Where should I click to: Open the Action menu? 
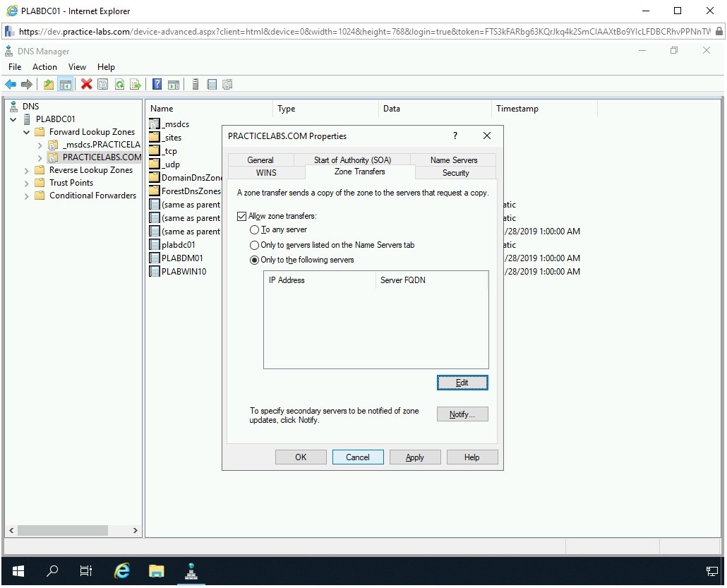tap(44, 67)
